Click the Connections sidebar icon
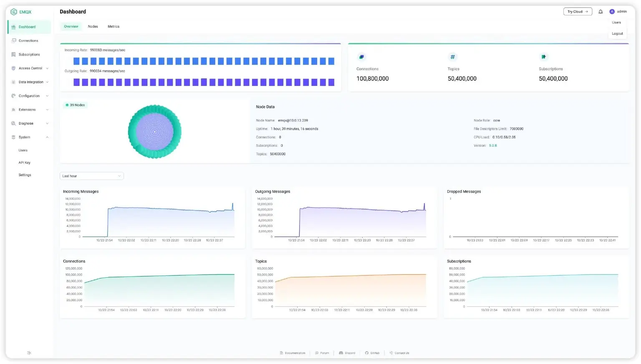641x364 pixels. point(14,40)
